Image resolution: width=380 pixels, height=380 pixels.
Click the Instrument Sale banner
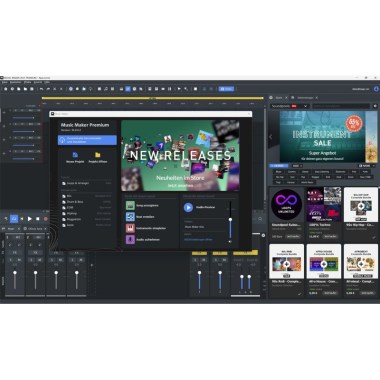pyautogui.click(x=322, y=136)
